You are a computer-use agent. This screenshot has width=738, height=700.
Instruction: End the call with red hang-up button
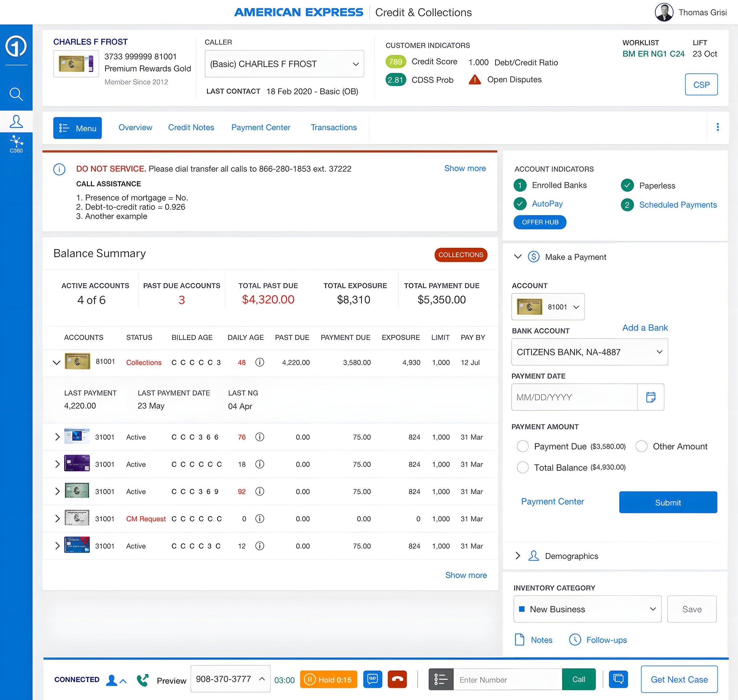[x=397, y=679]
